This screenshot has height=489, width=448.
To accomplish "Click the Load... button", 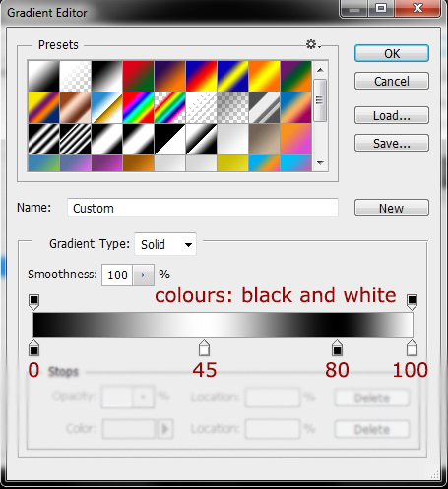I will click(392, 115).
